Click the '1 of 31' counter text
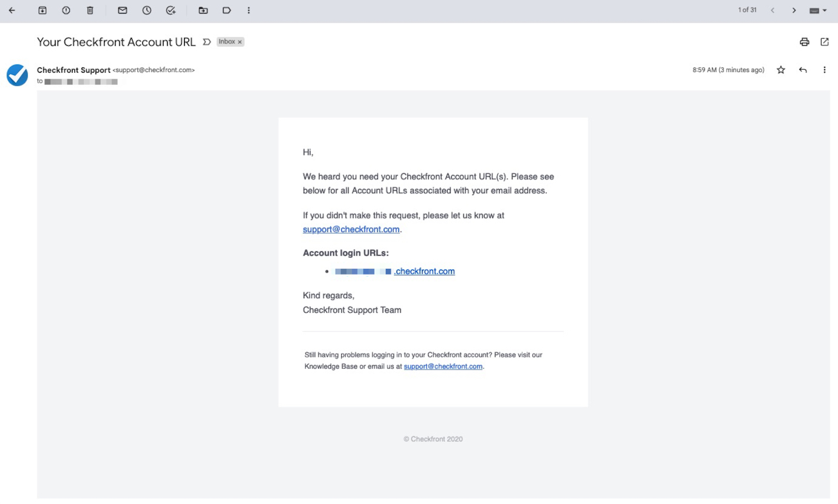838x504 pixels. click(747, 10)
